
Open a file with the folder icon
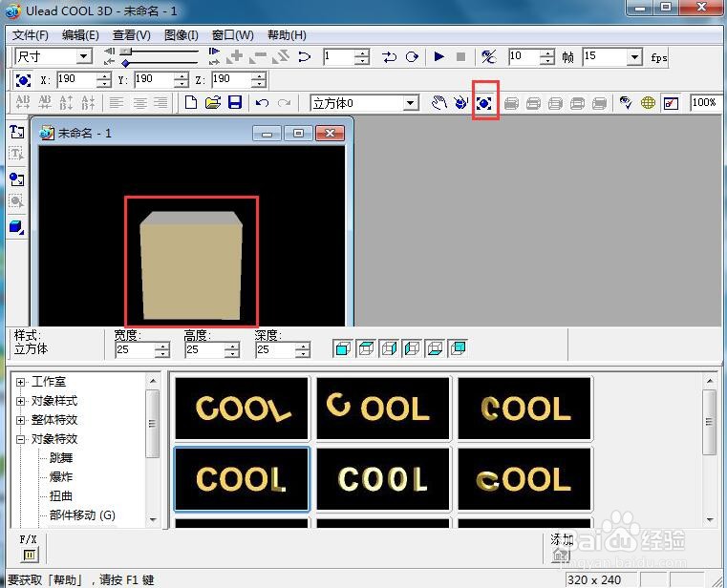[213, 102]
